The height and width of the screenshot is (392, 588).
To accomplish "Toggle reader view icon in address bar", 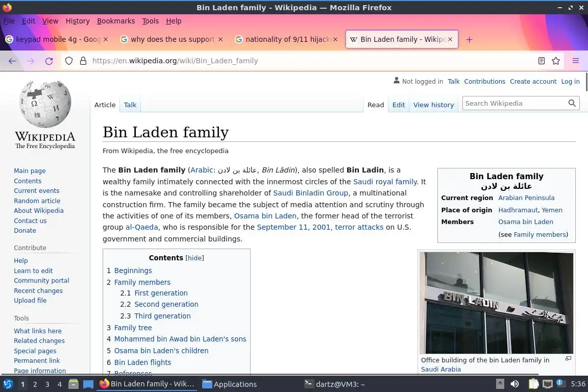I will tap(541, 61).
